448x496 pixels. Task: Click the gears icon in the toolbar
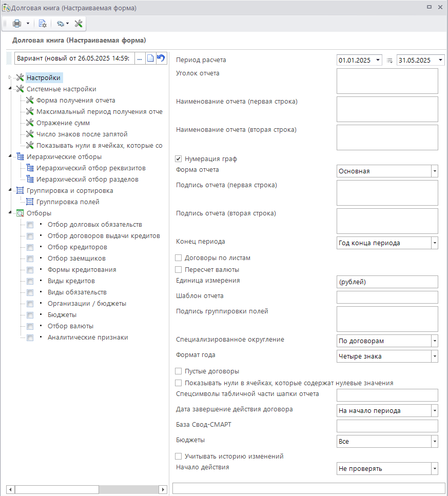[61, 24]
